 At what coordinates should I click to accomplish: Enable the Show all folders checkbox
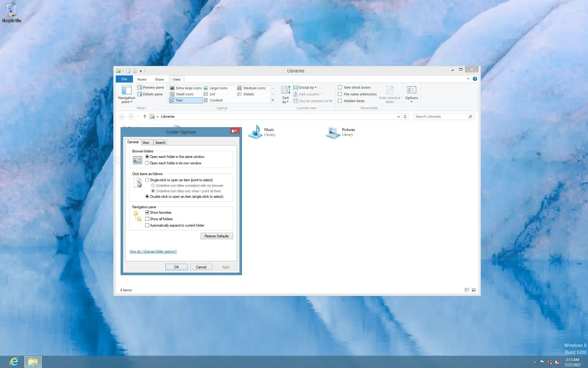[147, 219]
